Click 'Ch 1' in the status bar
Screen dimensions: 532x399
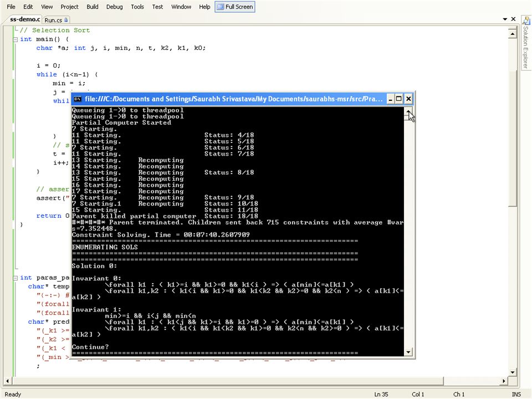(459, 394)
